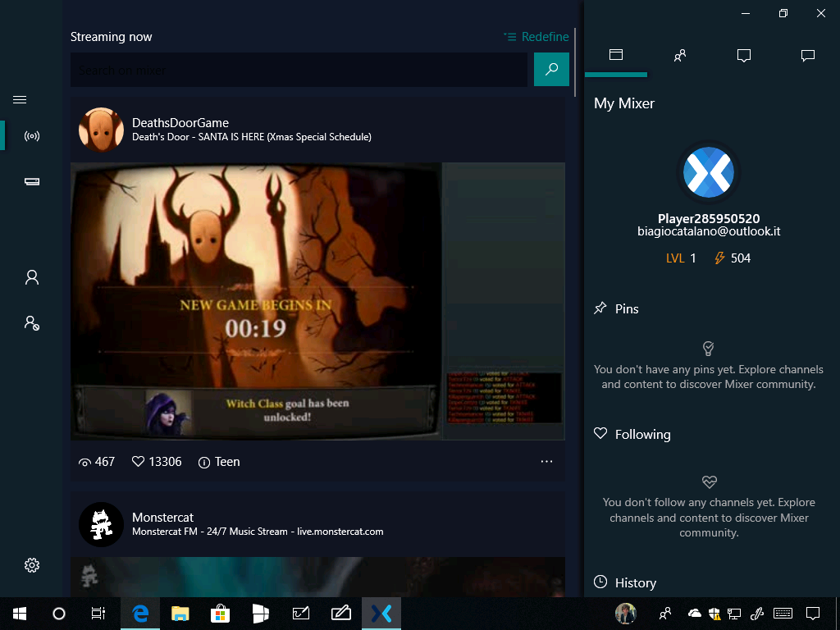This screenshot has width=840, height=630.
Task: Open the Following section heading
Action: 643,435
